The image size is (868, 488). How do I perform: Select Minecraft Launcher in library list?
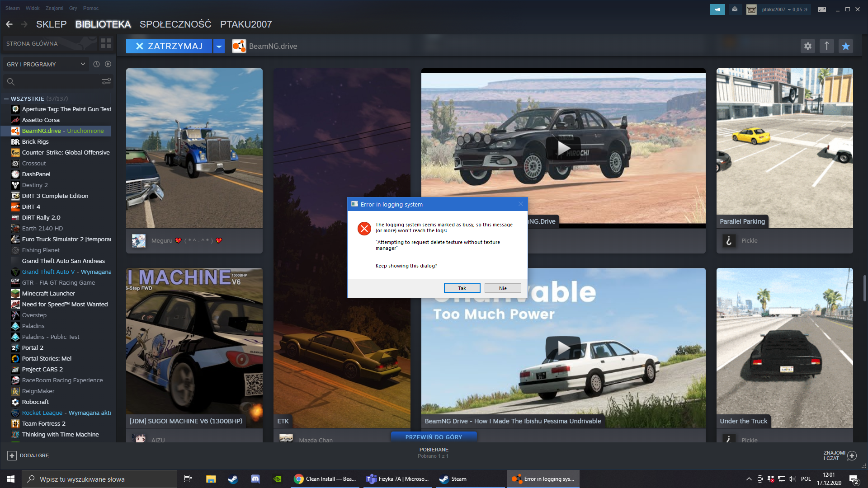[x=56, y=293]
